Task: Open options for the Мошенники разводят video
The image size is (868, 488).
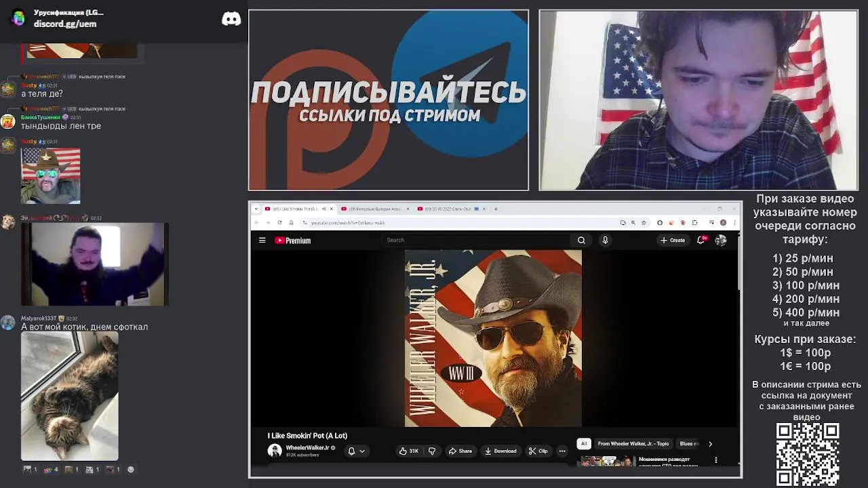Action: [x=716, y=460]
